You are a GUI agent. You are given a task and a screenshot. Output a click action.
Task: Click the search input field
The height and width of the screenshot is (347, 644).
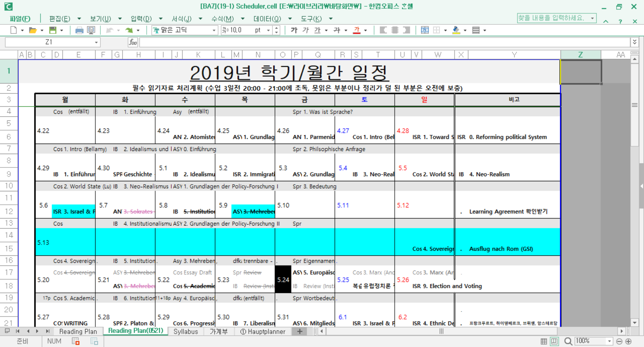[553, 18]
